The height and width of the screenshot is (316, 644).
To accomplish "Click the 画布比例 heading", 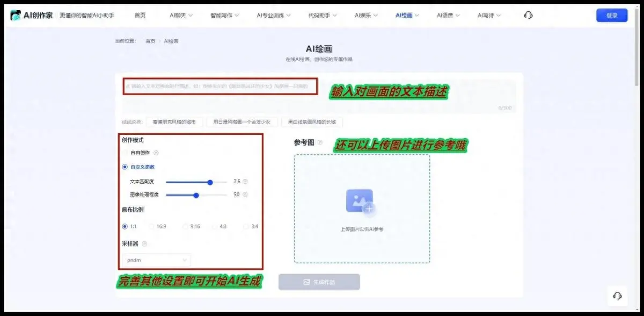I will click(133, 210).
